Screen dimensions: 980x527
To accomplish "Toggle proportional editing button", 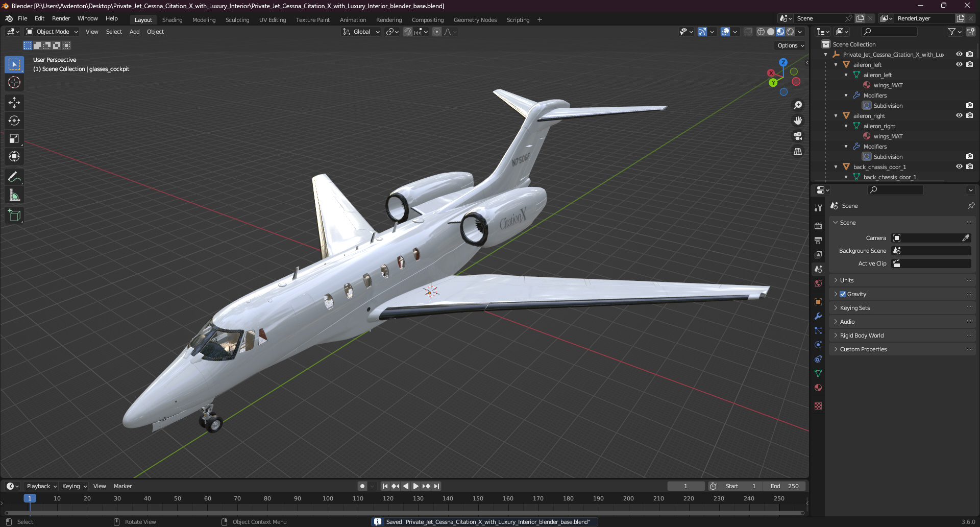I will pos(437,32).
